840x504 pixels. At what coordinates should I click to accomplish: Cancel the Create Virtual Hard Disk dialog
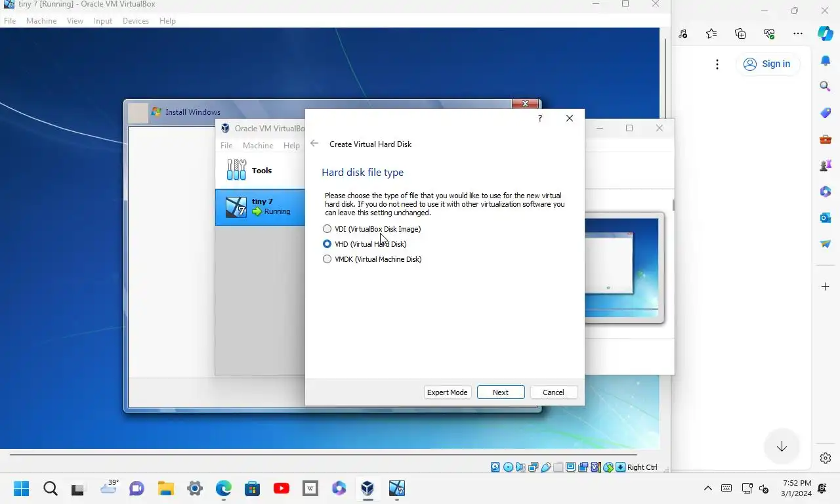(x=553, y=392)
